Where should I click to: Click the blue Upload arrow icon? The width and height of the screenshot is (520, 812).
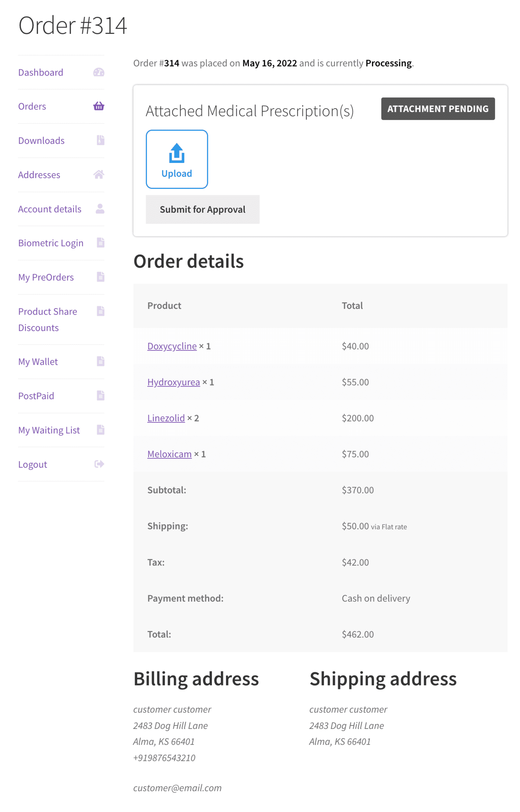177,153
